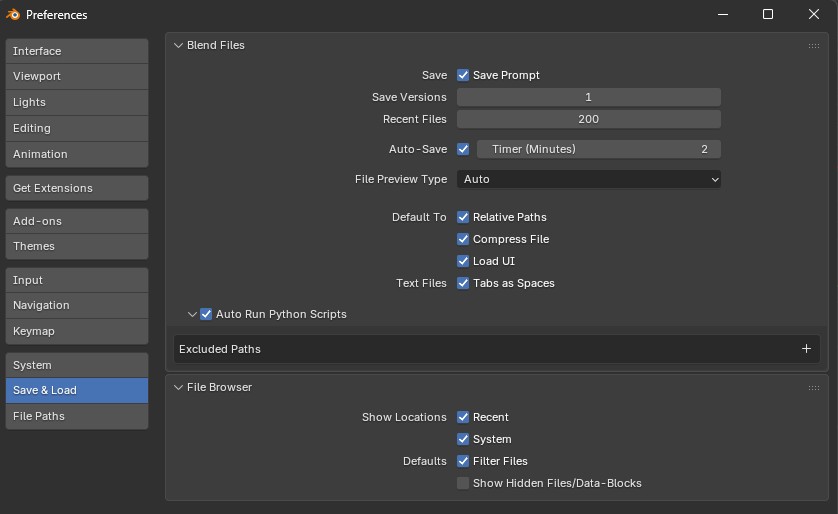Click the plus icon in Excluded Paths
The width and height of the screenshot is (838, 514).
pyautogui.click(x=806, y=349)
